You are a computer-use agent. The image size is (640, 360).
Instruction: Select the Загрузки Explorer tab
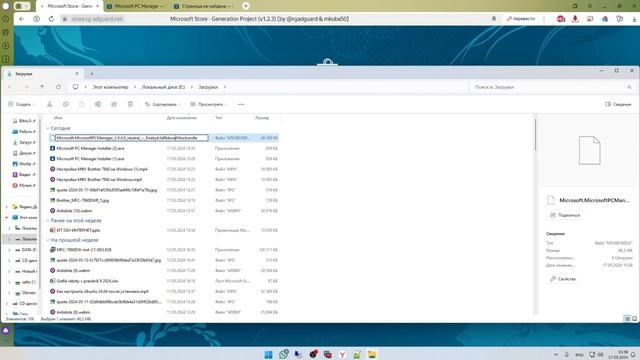tap(42, 74)
